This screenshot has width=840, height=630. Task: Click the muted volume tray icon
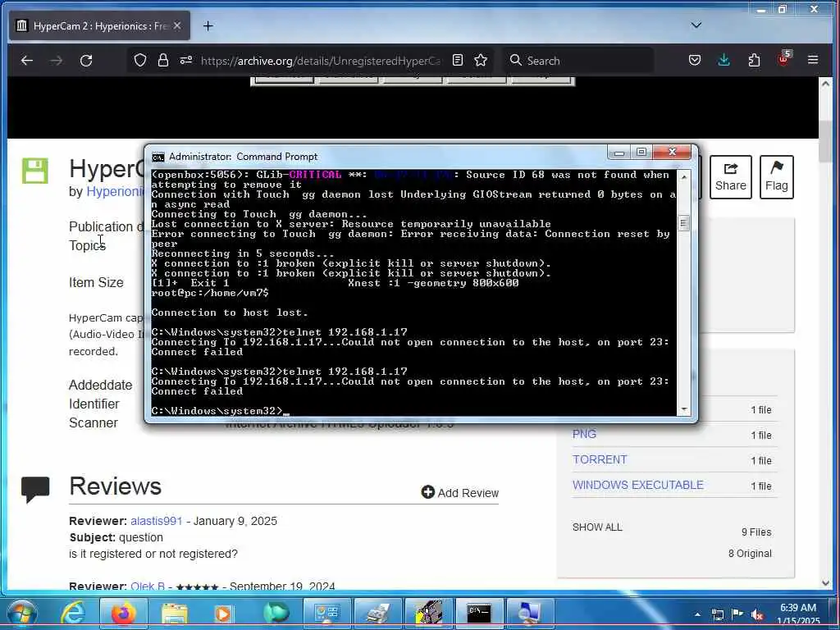[757, 615]
